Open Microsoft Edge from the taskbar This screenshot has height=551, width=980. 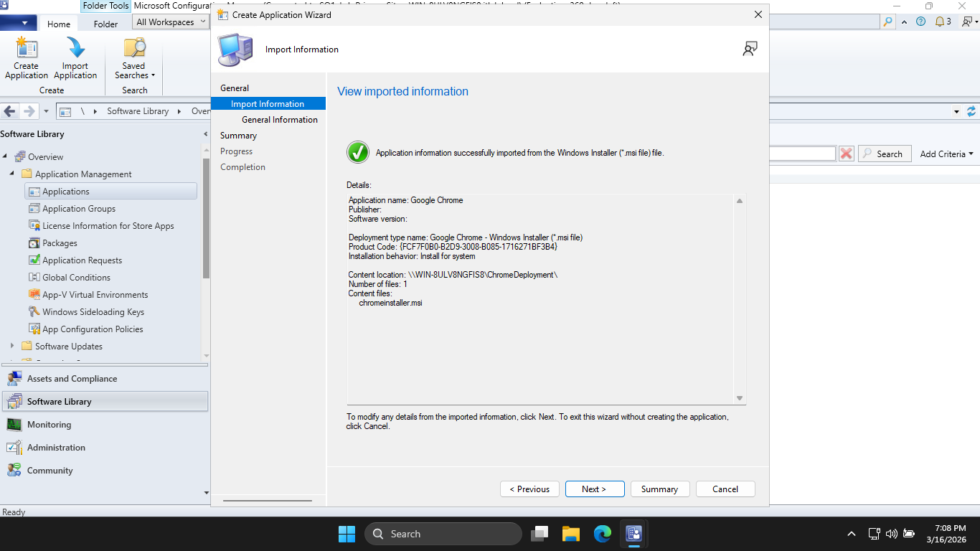(602, 534)
